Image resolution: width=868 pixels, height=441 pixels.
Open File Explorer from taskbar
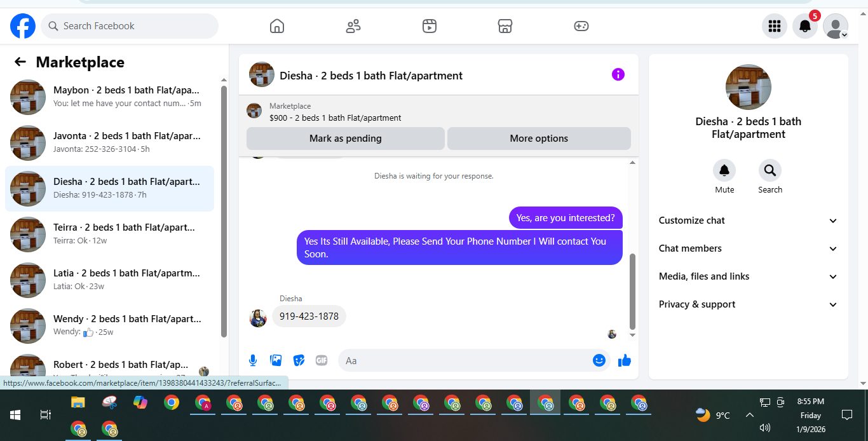pyautogui.click(x=78, y=402)
